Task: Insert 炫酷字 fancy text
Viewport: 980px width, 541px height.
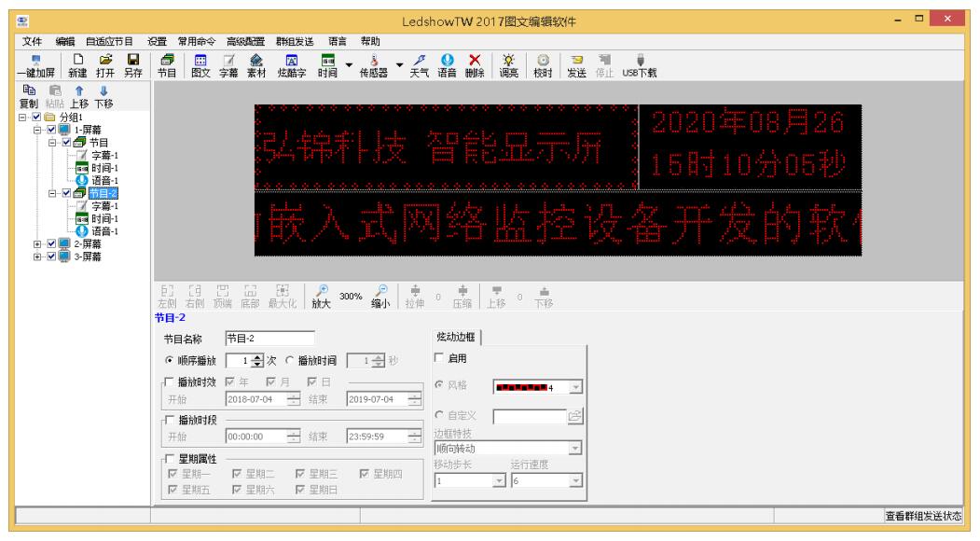Action: (x=291, y=65)
